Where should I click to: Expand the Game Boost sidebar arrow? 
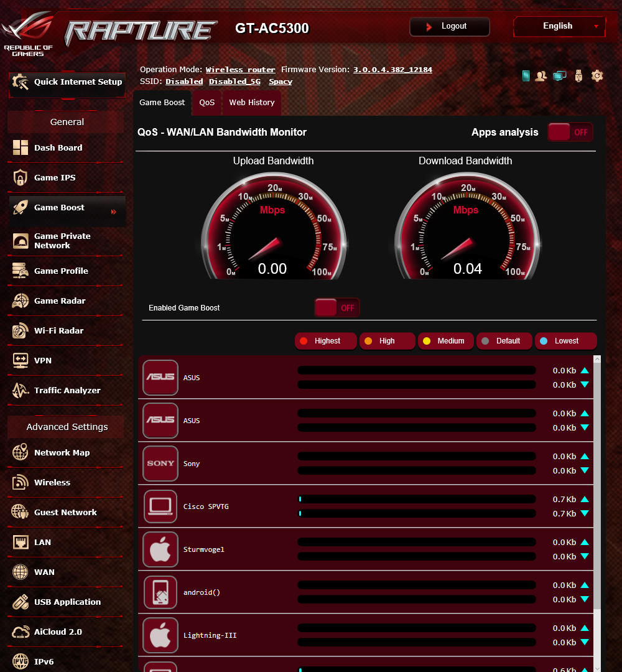pos(114,212)
